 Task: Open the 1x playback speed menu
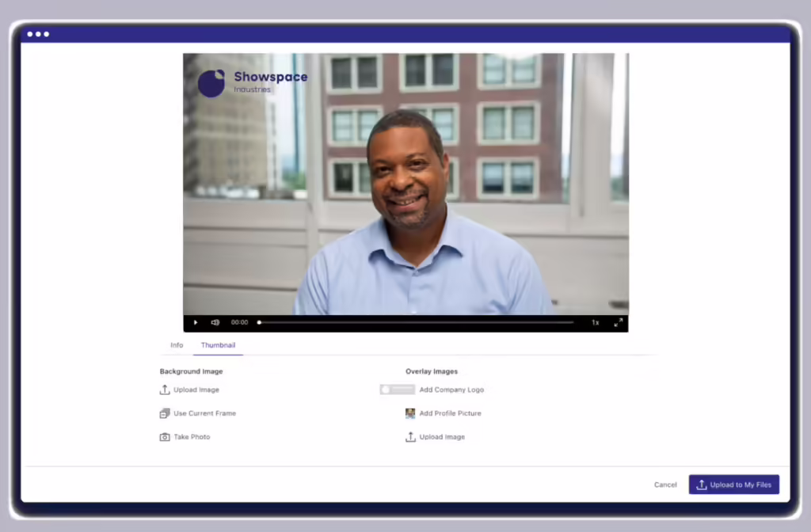pos(595,322)
